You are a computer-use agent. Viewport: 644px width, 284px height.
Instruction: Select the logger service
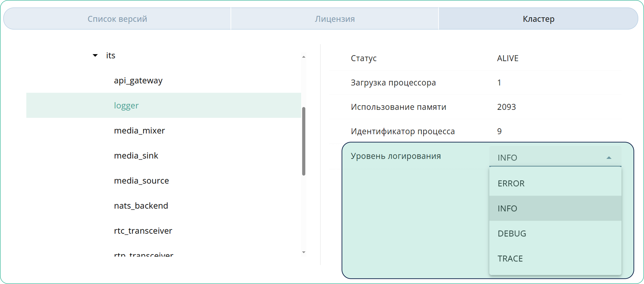click(126, 105)
